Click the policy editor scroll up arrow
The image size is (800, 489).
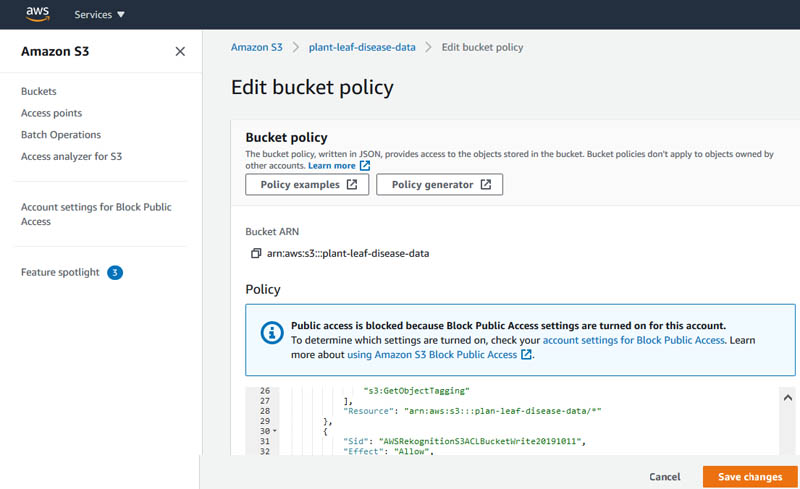[788, 398]
